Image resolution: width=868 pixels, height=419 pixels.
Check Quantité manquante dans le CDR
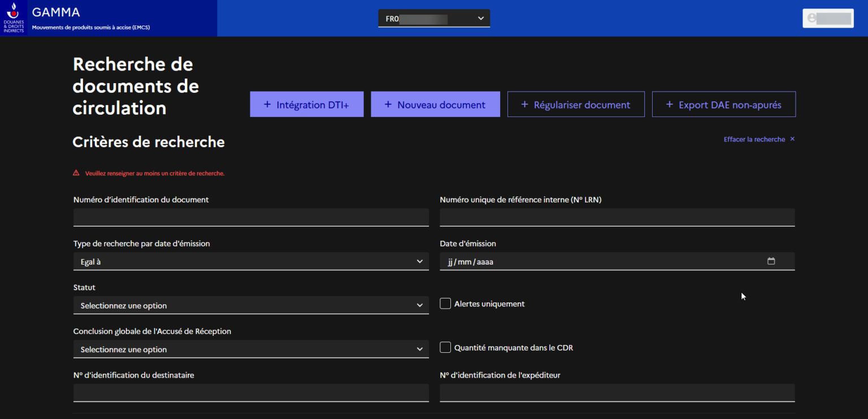pyautogui.click(x=445, y=347)
